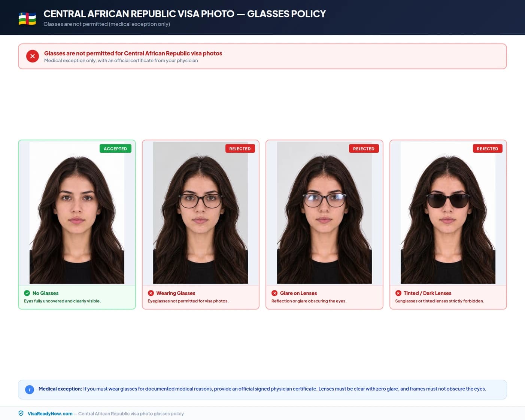This screenshot has height=420, width=525.
Task: Click the header subtitle 'Glasses are not permitted (medical exception only)'
Action: click(x=107, y=24)
